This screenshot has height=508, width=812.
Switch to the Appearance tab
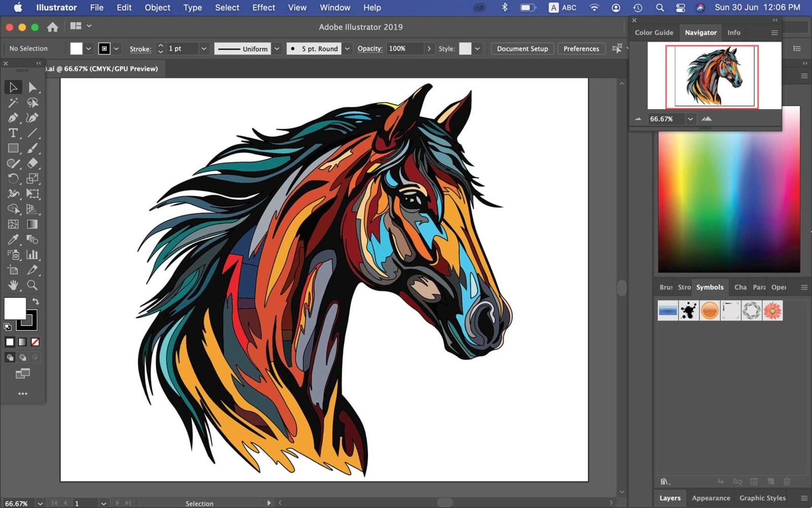711,498
